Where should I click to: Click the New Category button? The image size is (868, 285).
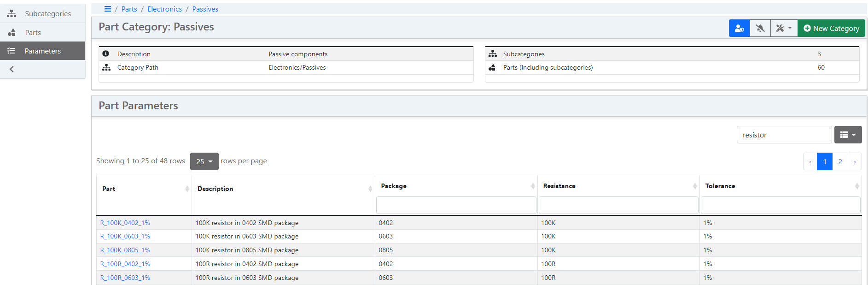click(831, 29)
